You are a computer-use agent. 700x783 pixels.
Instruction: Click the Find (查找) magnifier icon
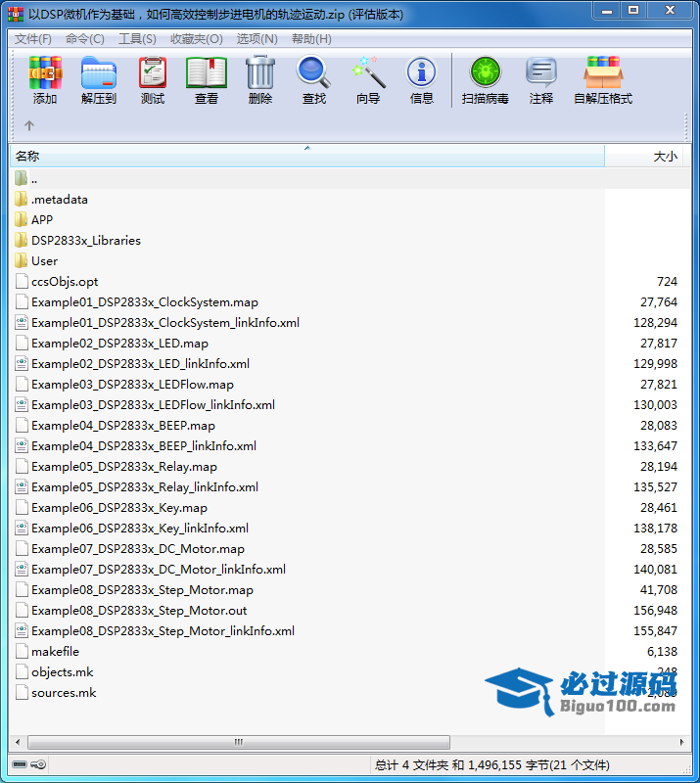pos(313,72)
